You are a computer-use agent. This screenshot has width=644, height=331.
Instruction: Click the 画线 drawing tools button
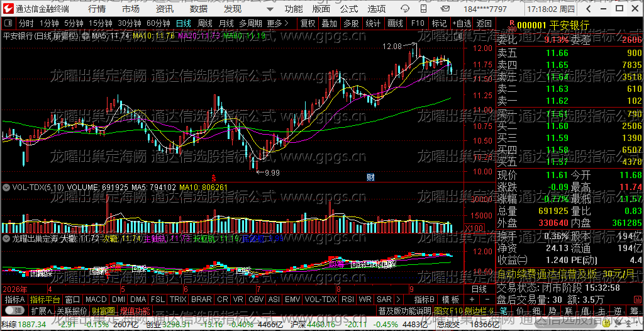pyautogui.click(x=395, y=23)
